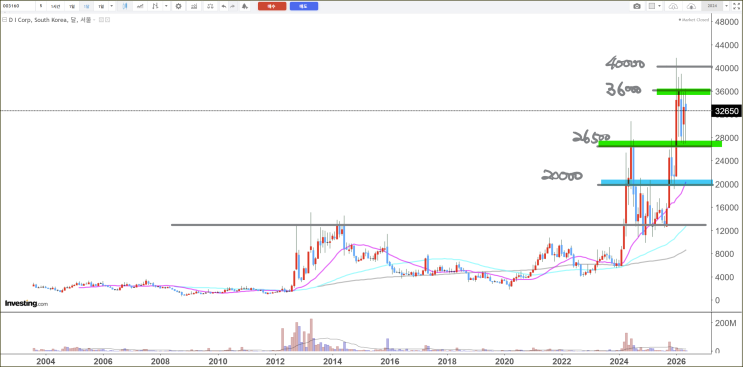Click the 2024 label on time axis

[x=619, y=361]
